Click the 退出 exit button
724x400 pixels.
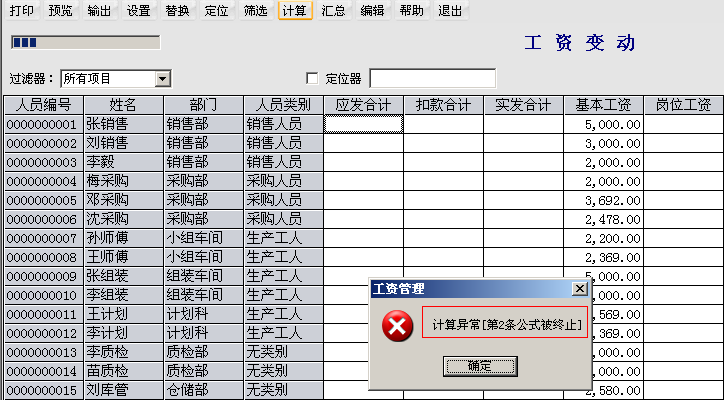[450, 10]
